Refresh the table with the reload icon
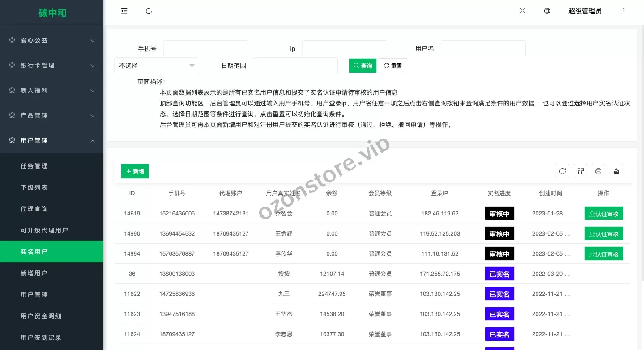 point(563,171)
